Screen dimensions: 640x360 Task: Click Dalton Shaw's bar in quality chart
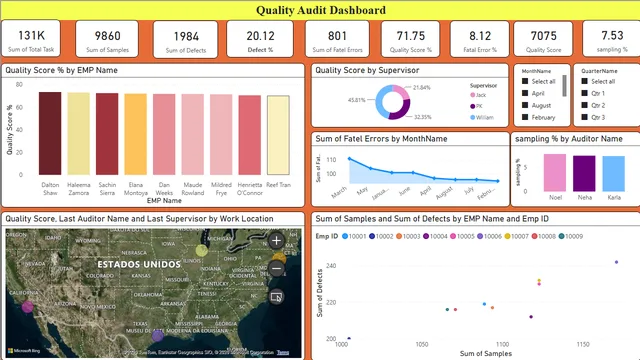pos(50,133)
